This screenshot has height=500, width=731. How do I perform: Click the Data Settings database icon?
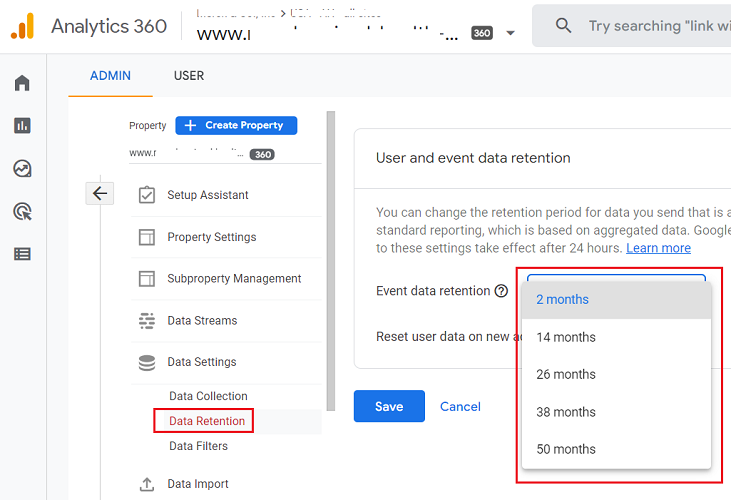[x=147, y=362]
